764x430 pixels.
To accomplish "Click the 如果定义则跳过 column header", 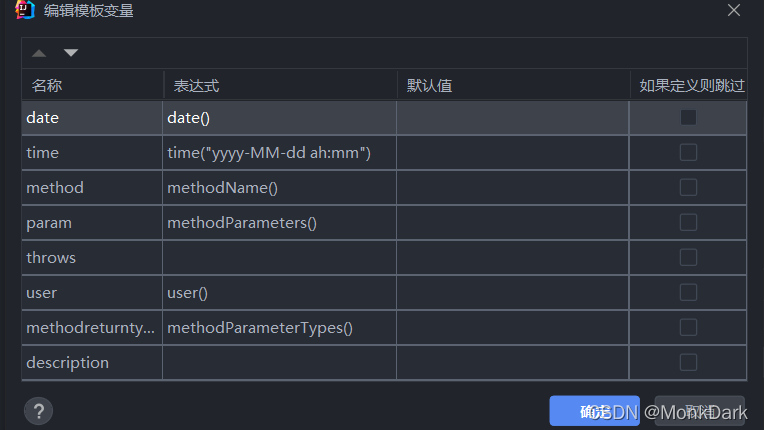I will 689,86.
